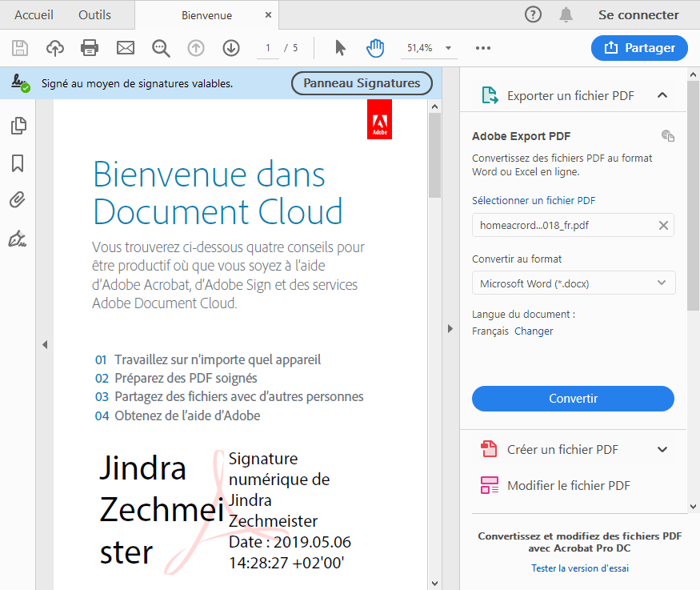Switch to the Accueil tab
Viewport: 700px width, 590px height.
tap(34, 15)
